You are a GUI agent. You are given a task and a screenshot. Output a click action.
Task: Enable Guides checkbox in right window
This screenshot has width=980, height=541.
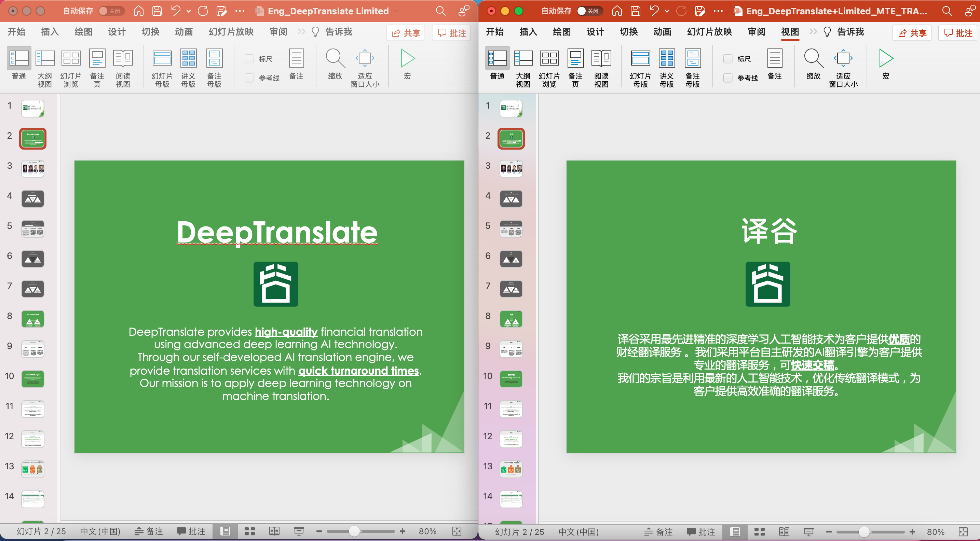tap(727, 78)
